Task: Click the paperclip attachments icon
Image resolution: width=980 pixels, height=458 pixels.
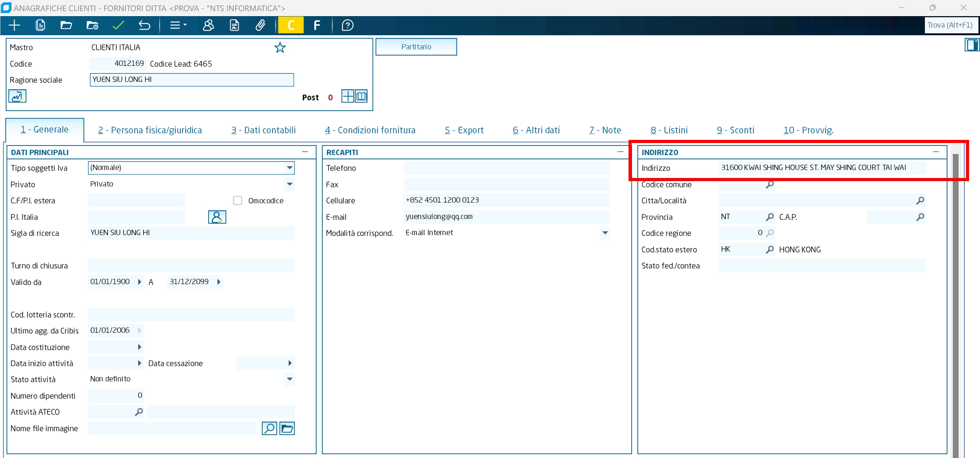Action: pos(260,25)
